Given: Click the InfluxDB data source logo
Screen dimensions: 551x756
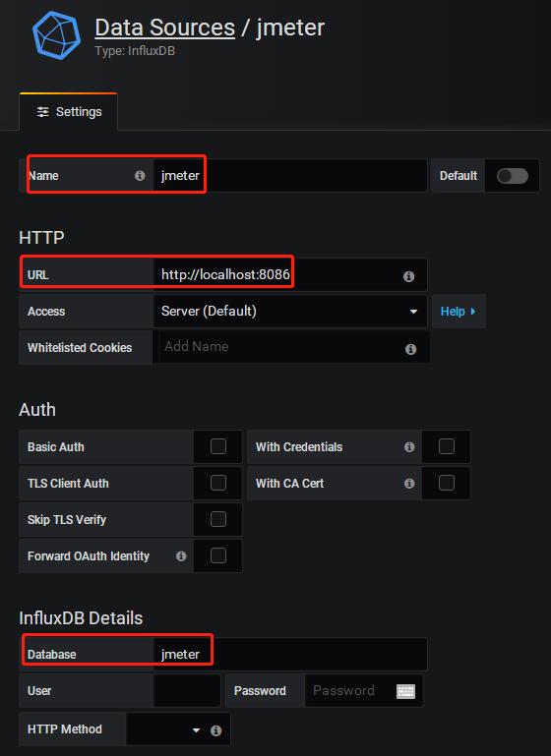Looking at the screenshot, I should click(56, 35).
